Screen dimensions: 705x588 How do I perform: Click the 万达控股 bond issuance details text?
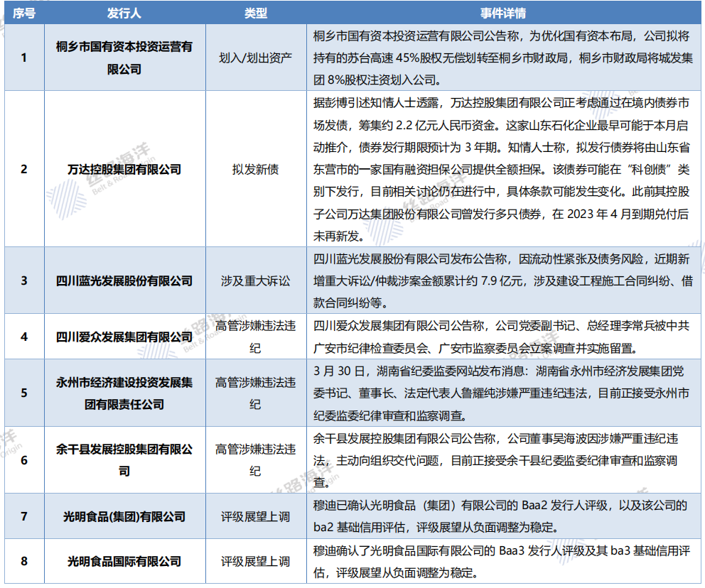(503, 169)
